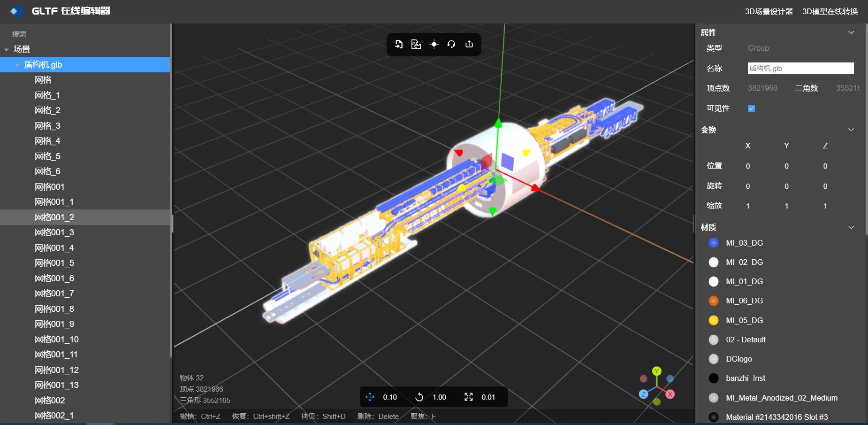Screen dimensions: 868x425
Task: Click the 名称 name input field
Action: (800, 68)
